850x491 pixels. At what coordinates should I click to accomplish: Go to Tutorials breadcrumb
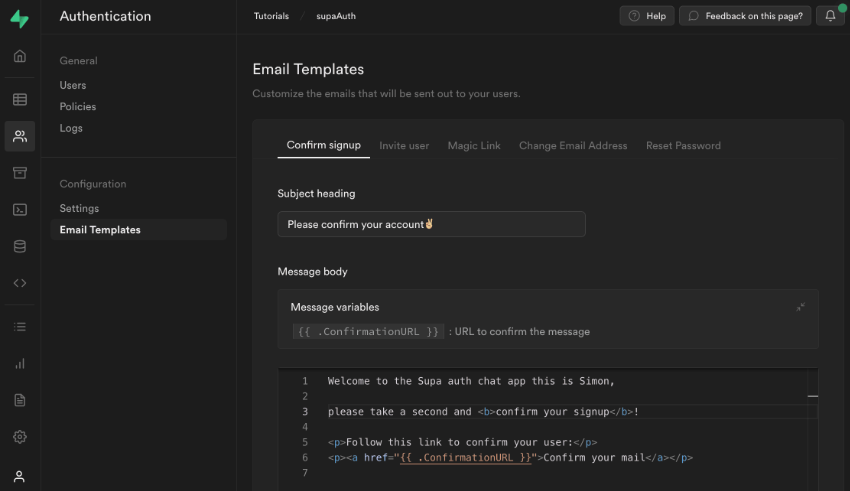(271, 16)
